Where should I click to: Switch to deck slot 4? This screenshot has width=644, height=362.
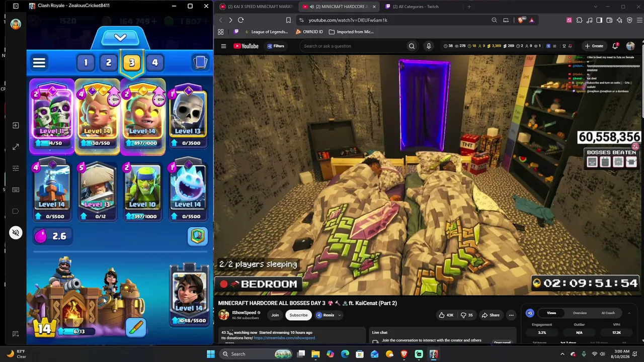click(x=155, y=63)
